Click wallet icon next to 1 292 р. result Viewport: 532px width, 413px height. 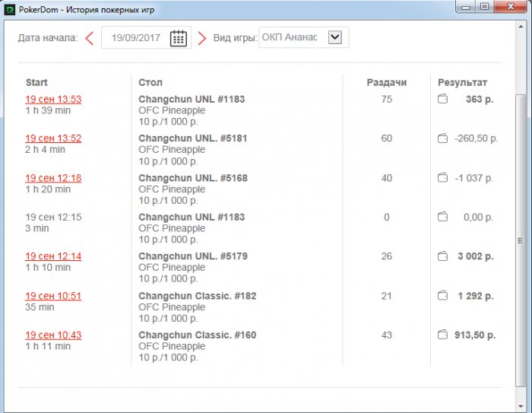pos(442,295)
